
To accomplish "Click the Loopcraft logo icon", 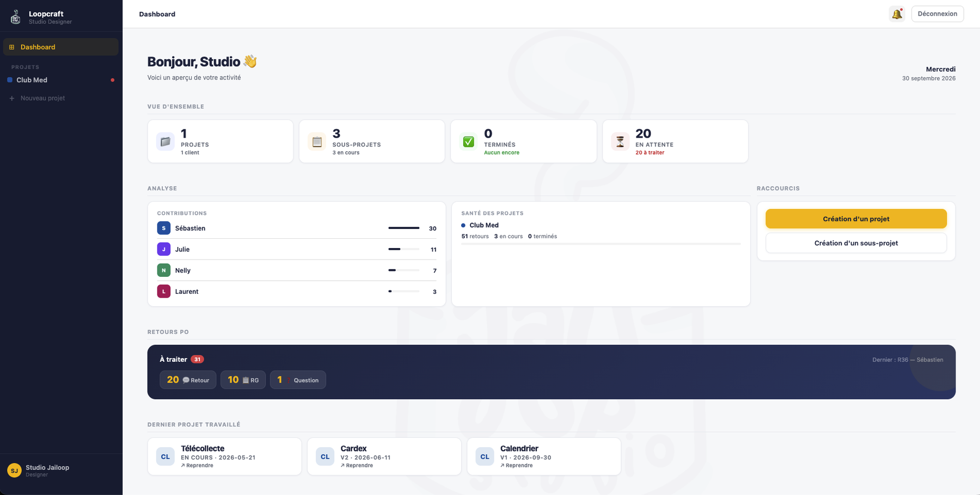I will point(16,17).
